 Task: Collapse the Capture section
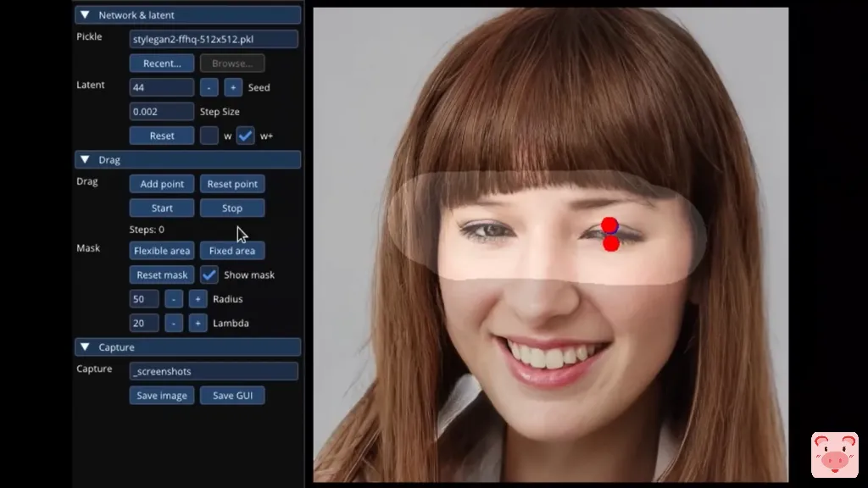pyautogui.click(x=187, y=347)
